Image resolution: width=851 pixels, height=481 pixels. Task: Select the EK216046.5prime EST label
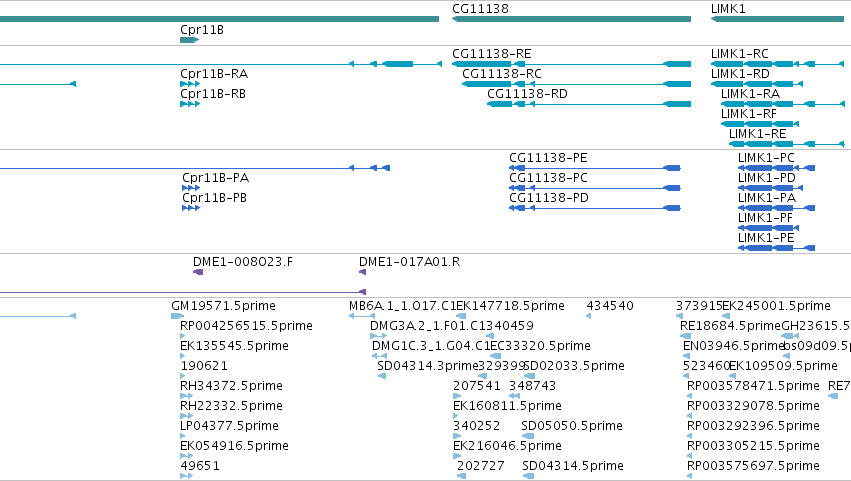(x=507, y=447)
